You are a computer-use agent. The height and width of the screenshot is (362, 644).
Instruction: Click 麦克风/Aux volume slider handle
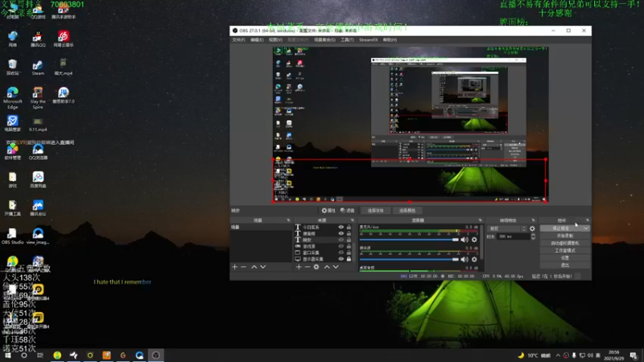(455, 240)
